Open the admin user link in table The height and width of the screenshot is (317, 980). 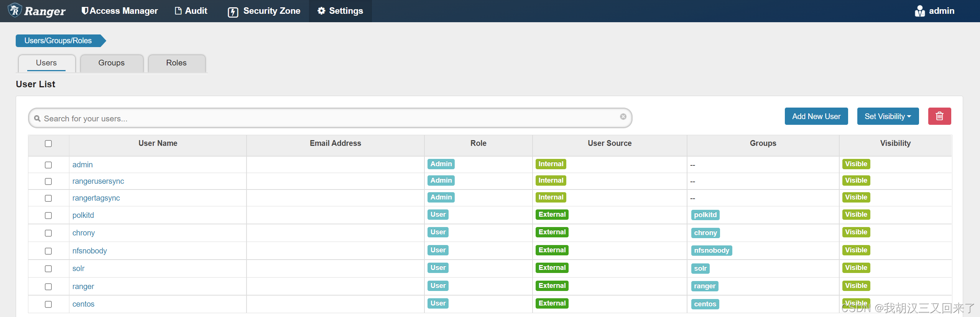click(82, 165)
